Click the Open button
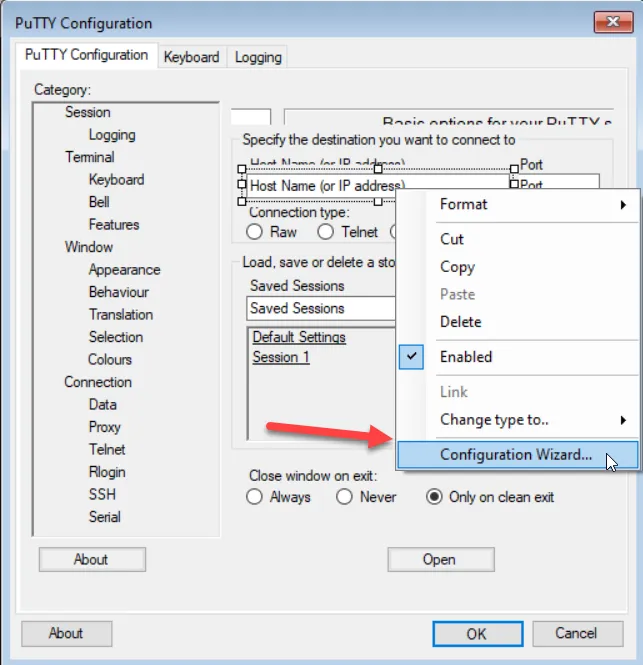 tap(441, 559)
